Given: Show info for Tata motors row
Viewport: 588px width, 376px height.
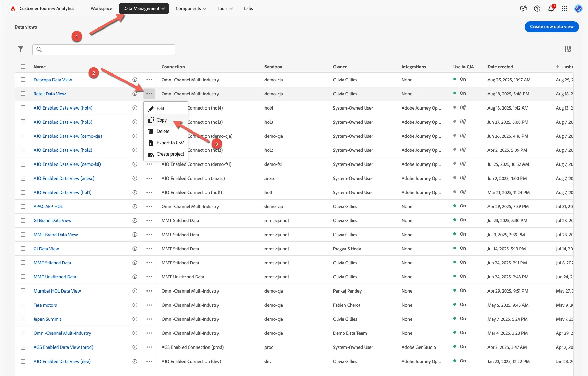Looking at the screenshot, I should pyautogui.click(x=135, y=305).
